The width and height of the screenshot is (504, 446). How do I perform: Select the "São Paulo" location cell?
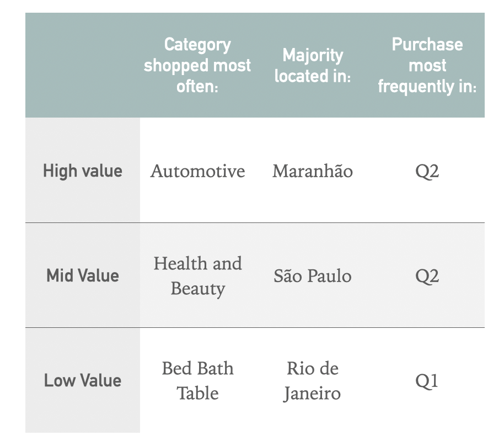(313, 276)
